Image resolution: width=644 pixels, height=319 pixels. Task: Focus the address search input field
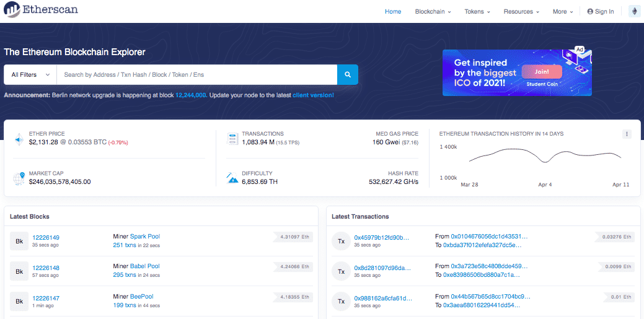[x=196, y=75]
